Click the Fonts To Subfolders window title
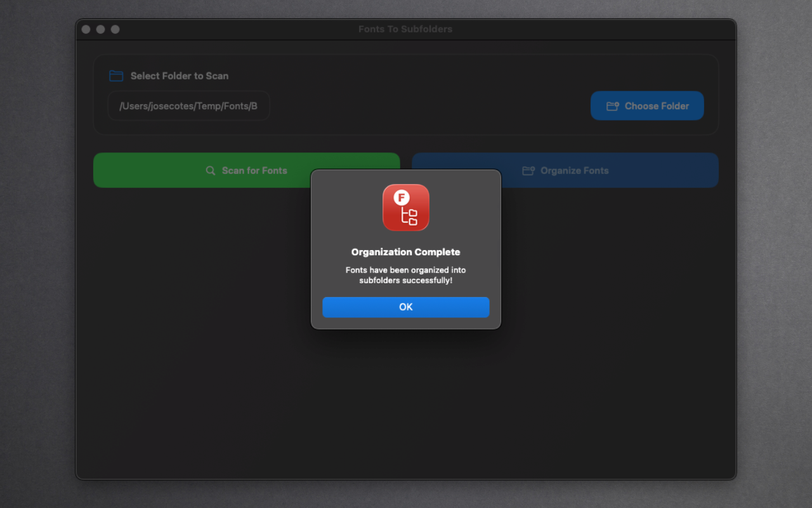Viewport: 812px width, 508px height. pyautogui.click(x=405, y=29)
